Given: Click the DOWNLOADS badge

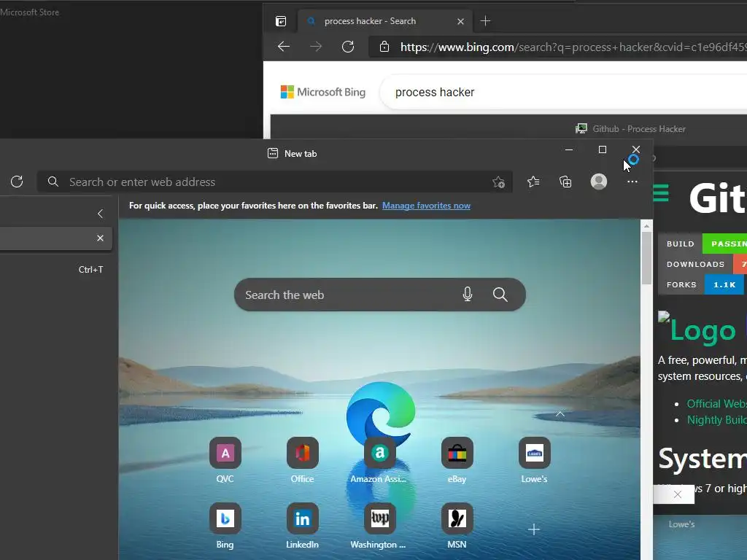Looking at the screenshot, I should (x=703, y=264).
